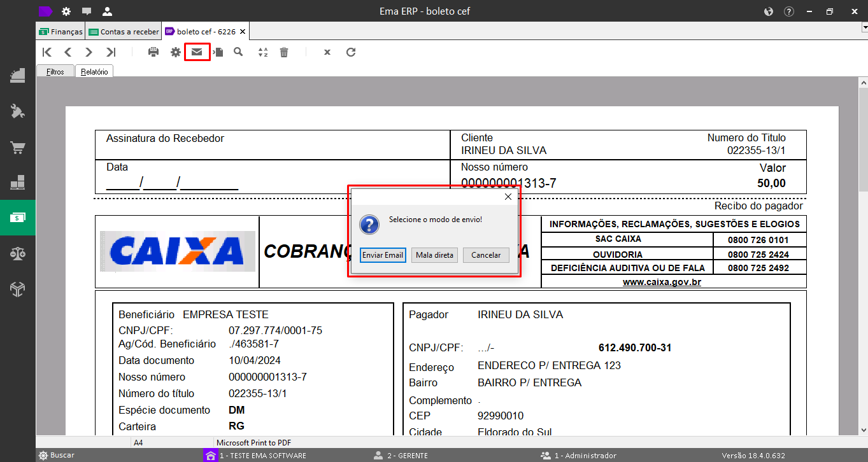The width and height of the screenshot is (868, 462).
Task: Refresh the report
Action: (x=351, y=52)
